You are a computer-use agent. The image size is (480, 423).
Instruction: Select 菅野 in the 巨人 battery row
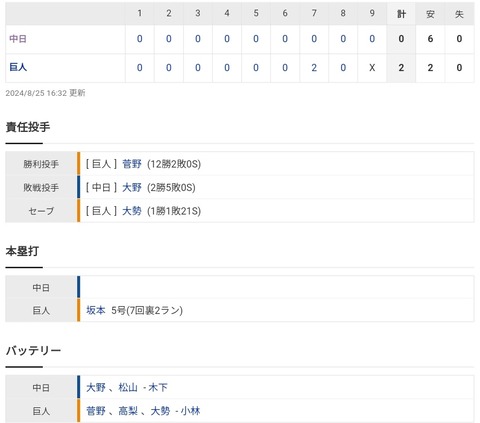tap(96, 411)
